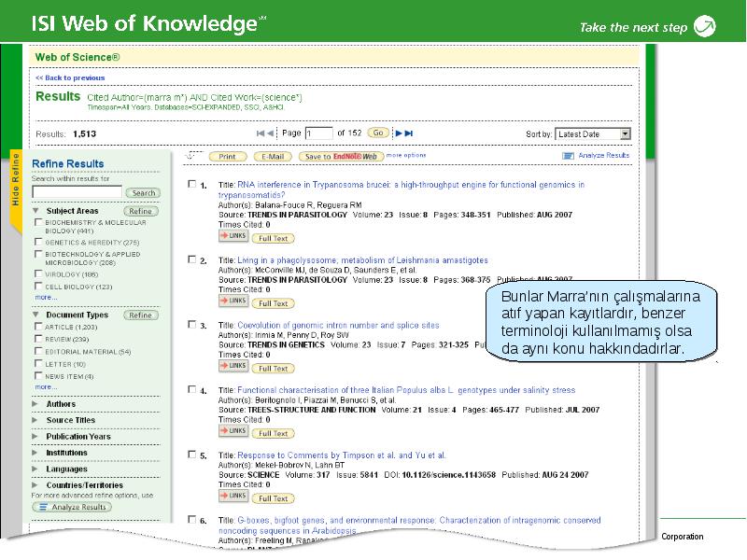Screen dimensions: 747x560
Task: Open LINKS icon for result 4
Action: click(233, 431)
